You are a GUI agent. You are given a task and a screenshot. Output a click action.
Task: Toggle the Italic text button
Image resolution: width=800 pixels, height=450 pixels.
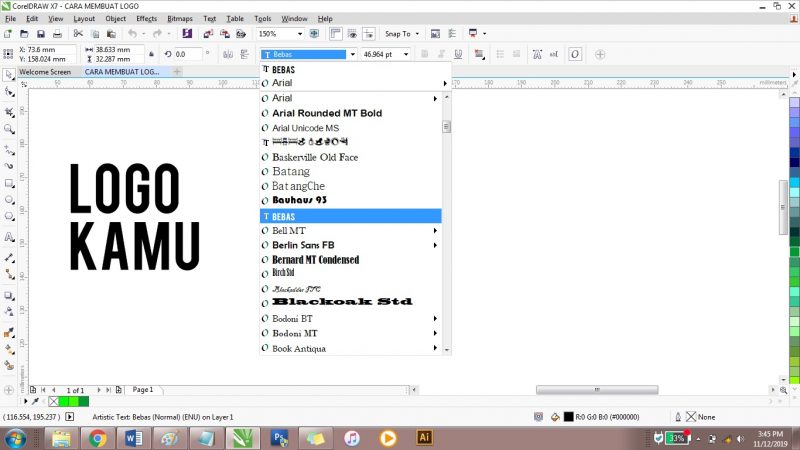[441, 54]
